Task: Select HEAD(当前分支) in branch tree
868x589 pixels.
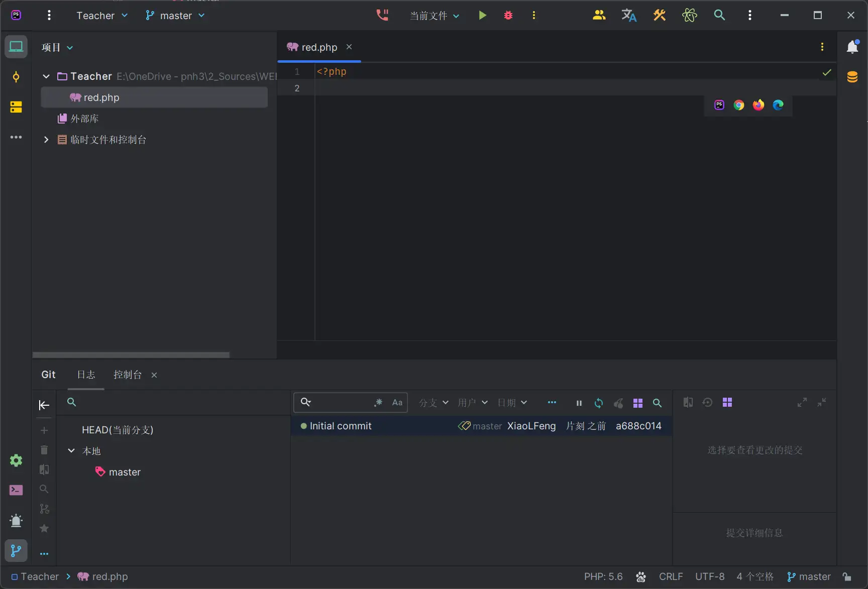Action: (118, 430)
